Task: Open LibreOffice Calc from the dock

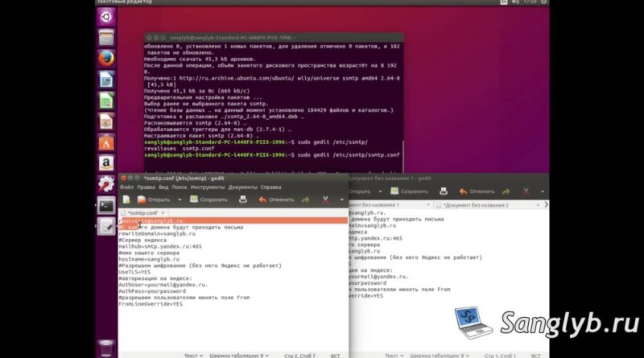Action: 106,101
